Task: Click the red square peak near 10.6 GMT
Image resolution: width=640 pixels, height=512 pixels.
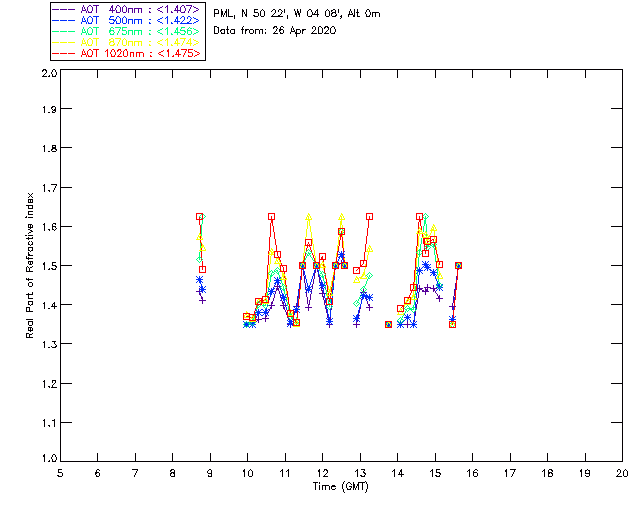Action: coord(271,216)
